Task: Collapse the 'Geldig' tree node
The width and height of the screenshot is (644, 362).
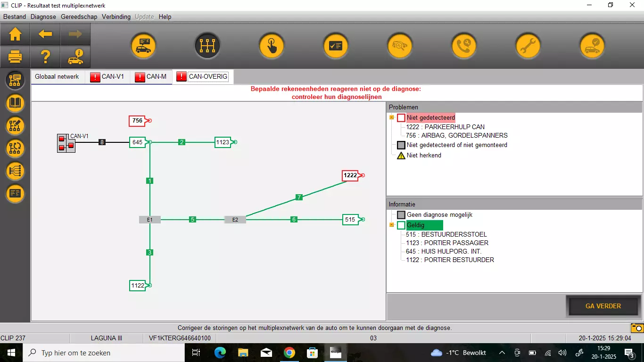Action: coord(391,225)
